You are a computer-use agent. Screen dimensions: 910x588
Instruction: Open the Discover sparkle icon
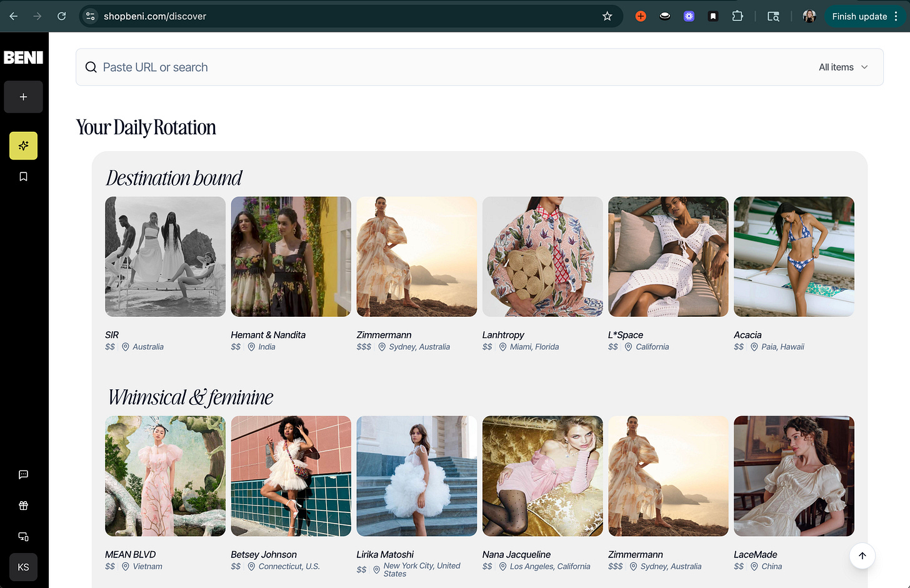pos(23,146)
